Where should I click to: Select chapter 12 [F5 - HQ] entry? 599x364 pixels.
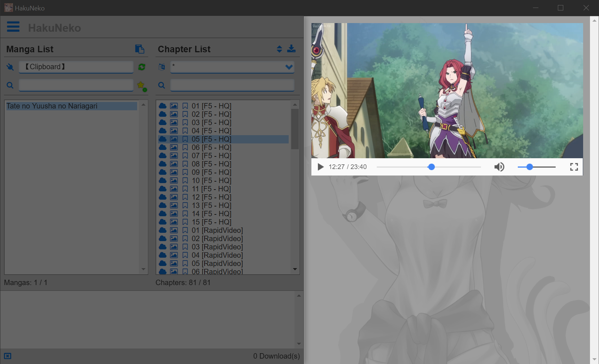point(223,197)
